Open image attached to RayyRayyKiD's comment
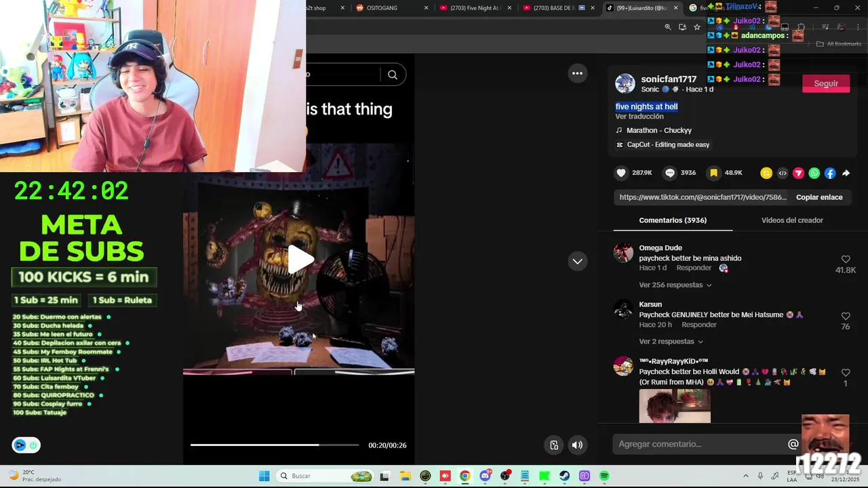Screen dimensions: 868x488 675,406
